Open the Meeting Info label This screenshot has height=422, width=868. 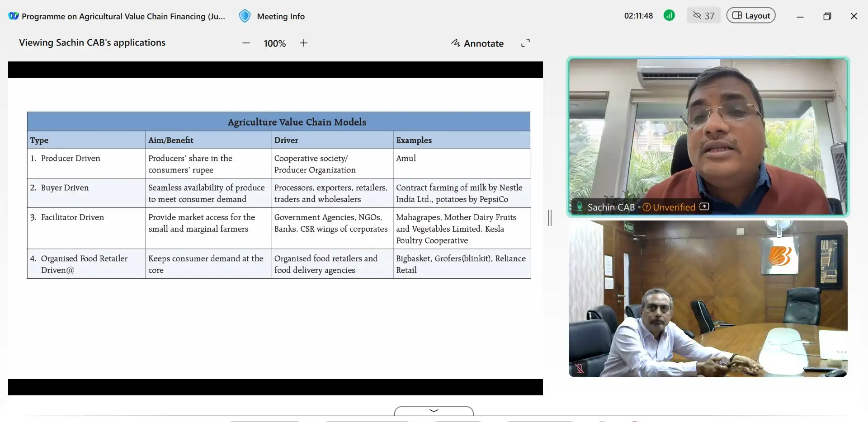281,16
